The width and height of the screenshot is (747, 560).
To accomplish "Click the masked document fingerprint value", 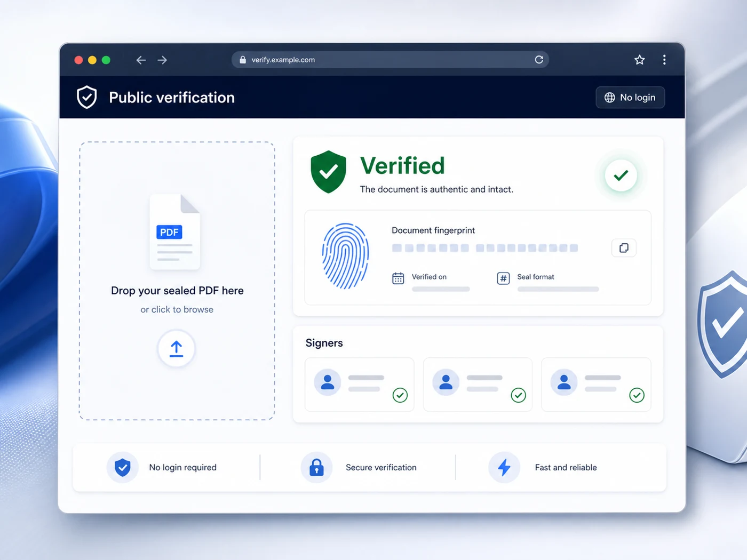I will click(x=485, y=248).
